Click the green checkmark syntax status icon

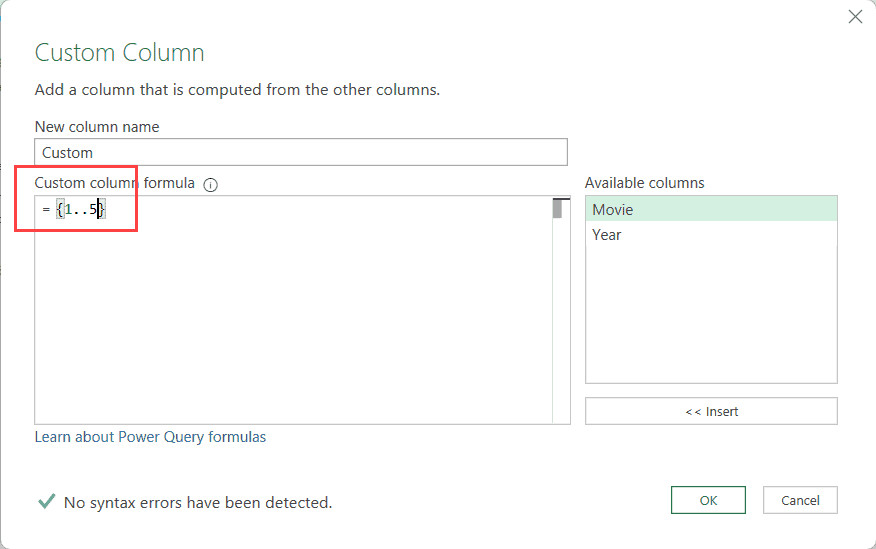tap(46, 501)
